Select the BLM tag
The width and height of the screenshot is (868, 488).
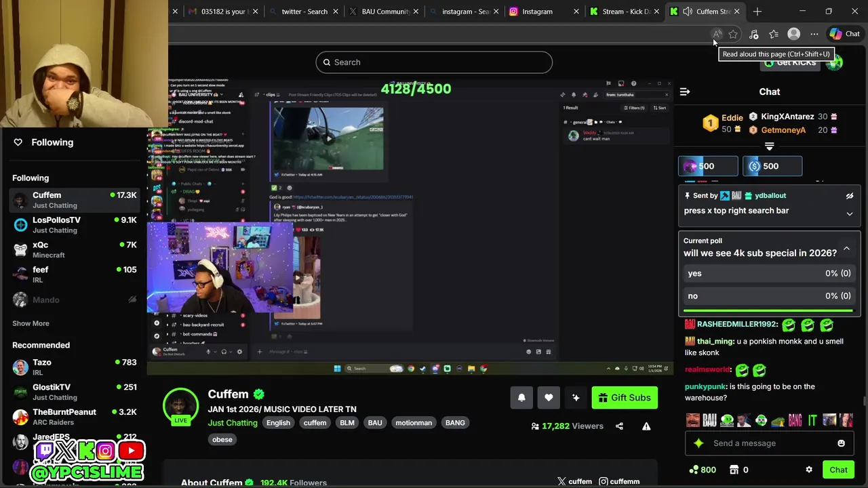click(347, 423)
